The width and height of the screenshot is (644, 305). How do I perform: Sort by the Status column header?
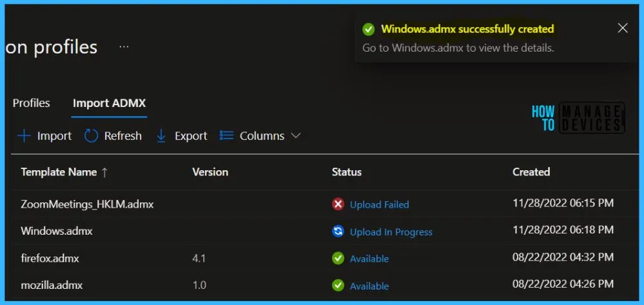click(x=347, y=172)
